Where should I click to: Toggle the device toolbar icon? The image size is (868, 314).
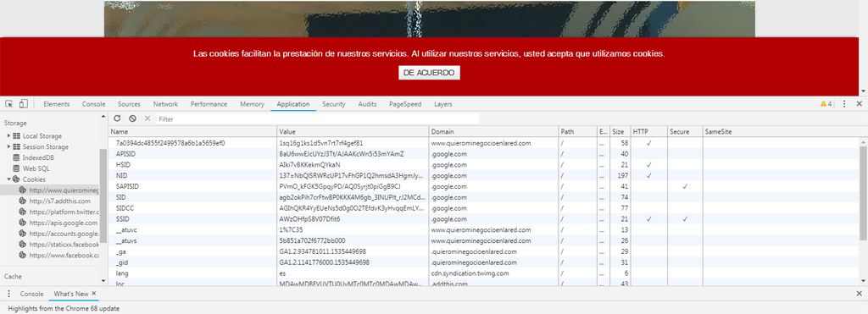[23, 104]
